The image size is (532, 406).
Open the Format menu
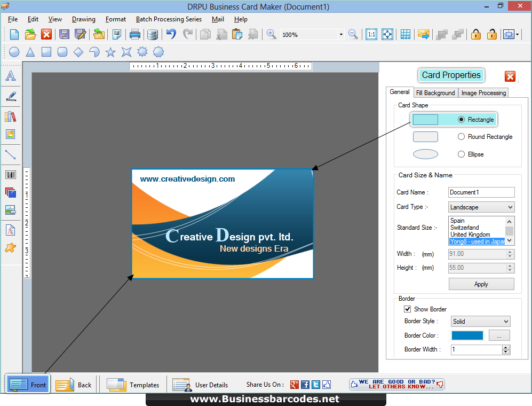click(x=116, y=19)
